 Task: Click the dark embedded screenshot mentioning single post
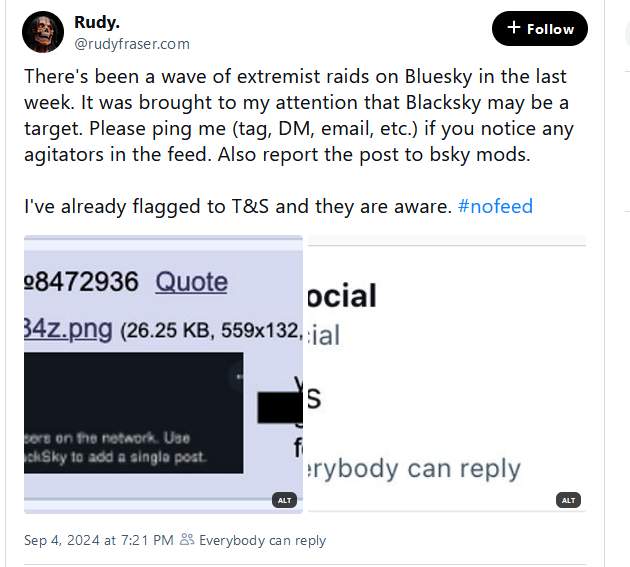point(133,413)
